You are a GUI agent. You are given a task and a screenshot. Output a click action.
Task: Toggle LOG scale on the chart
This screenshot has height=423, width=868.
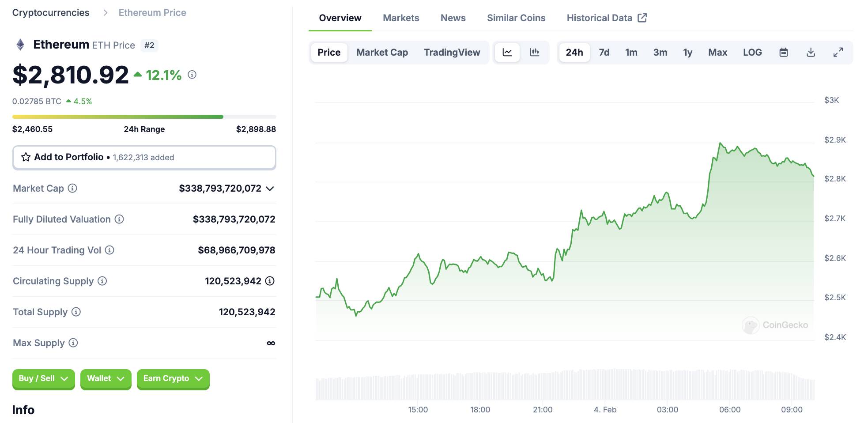click(752, 53)
